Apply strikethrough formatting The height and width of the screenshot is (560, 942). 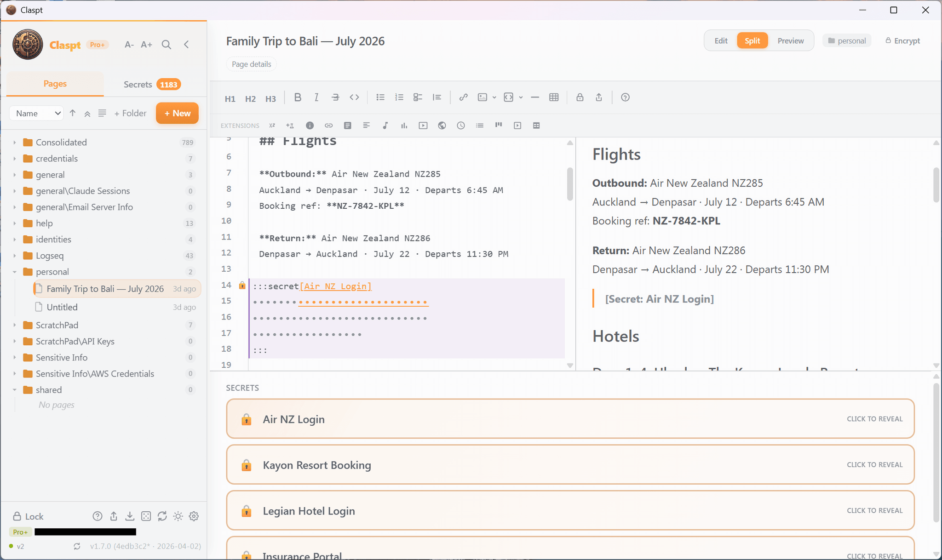pos(335,97)
